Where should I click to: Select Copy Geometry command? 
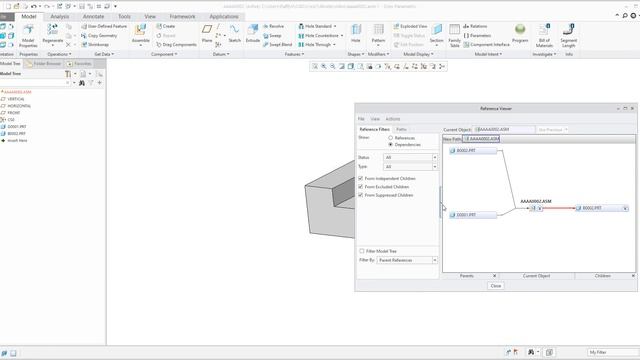[x=99, y=36]
